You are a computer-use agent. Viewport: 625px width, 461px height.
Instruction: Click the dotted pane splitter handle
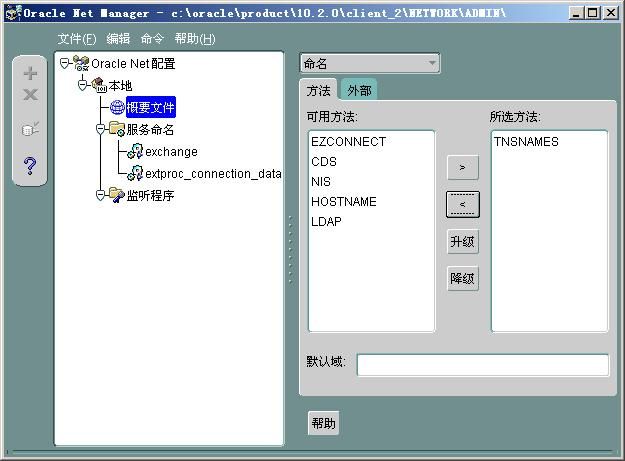[x=290, y=249]
